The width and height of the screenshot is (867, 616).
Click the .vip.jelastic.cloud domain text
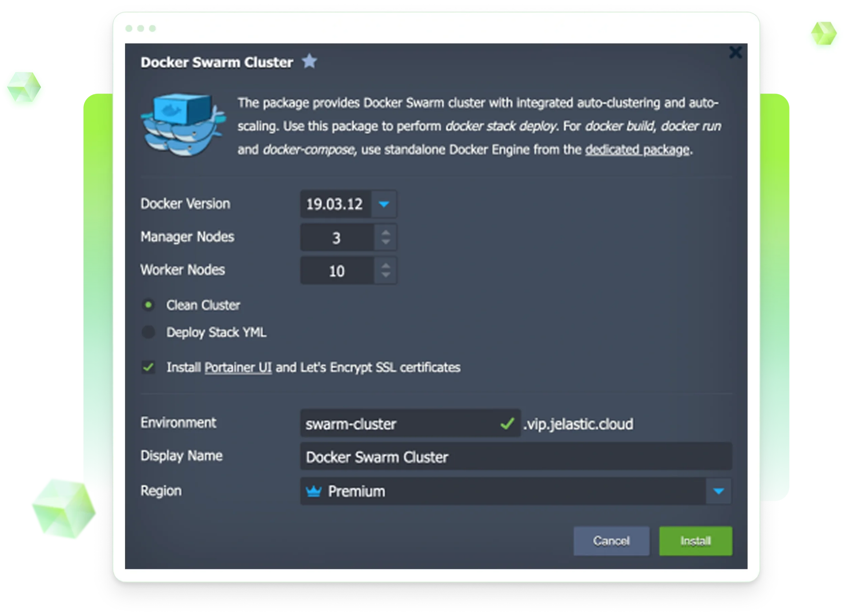coord(578,424)
